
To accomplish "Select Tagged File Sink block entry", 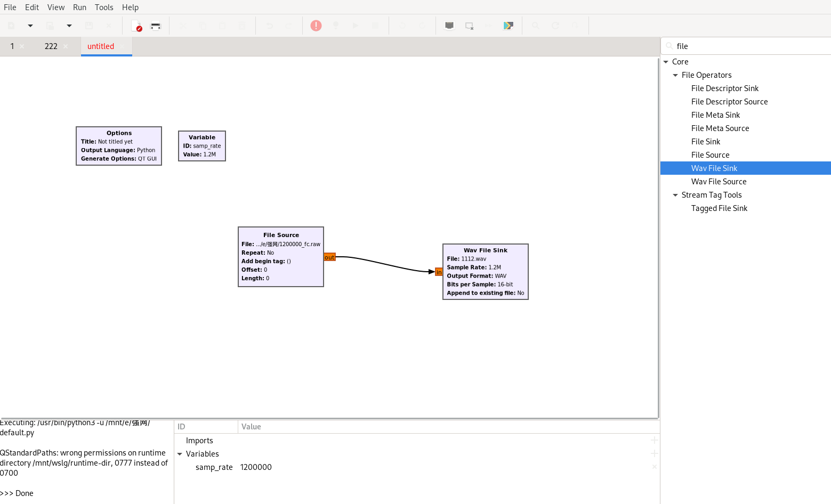I will pos(719,208).
